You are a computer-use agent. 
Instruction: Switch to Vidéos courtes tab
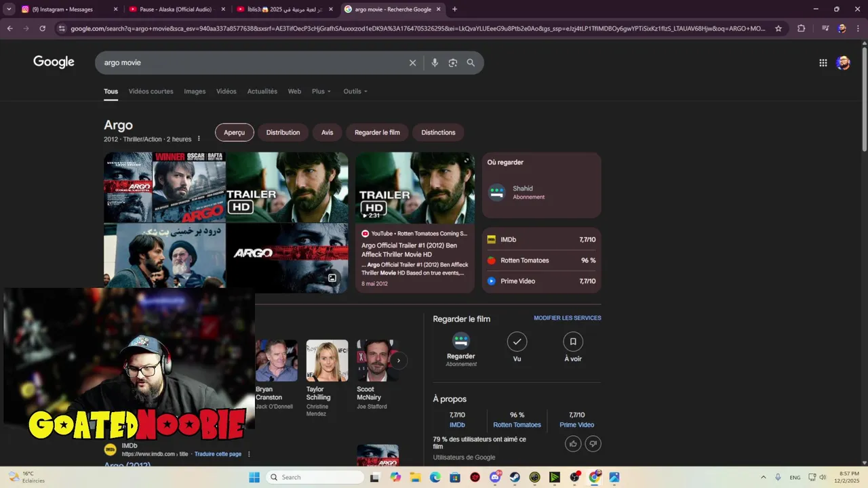pyautogui.click(x=151, y=91)
